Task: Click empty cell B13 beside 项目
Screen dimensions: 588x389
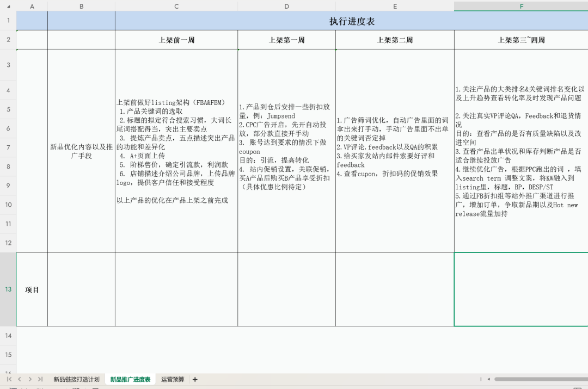Action: (81, 289)
